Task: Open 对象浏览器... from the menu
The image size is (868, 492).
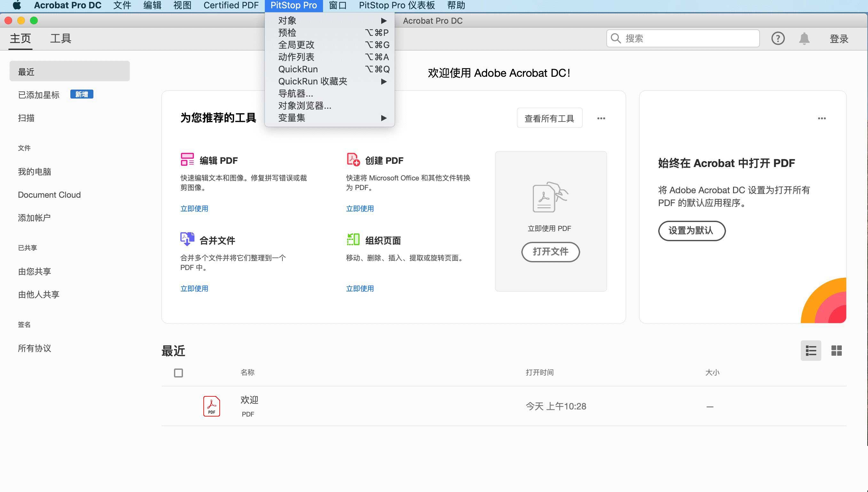Action: (330, 106)
